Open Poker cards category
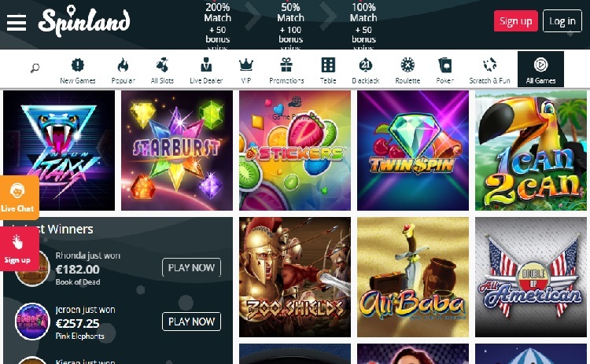The height and width of the screenshot is (364, 590). pyautogui.click(x=444, y=70)
